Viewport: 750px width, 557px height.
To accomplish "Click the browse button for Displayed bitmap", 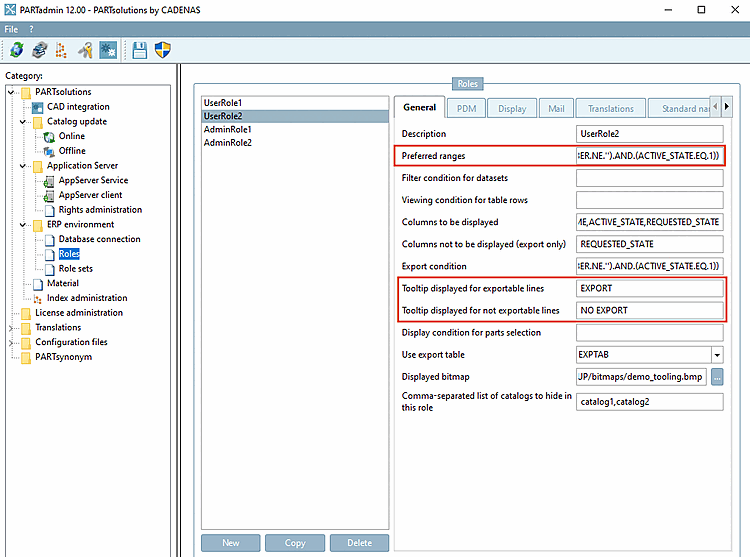I will tap(717, 377).
